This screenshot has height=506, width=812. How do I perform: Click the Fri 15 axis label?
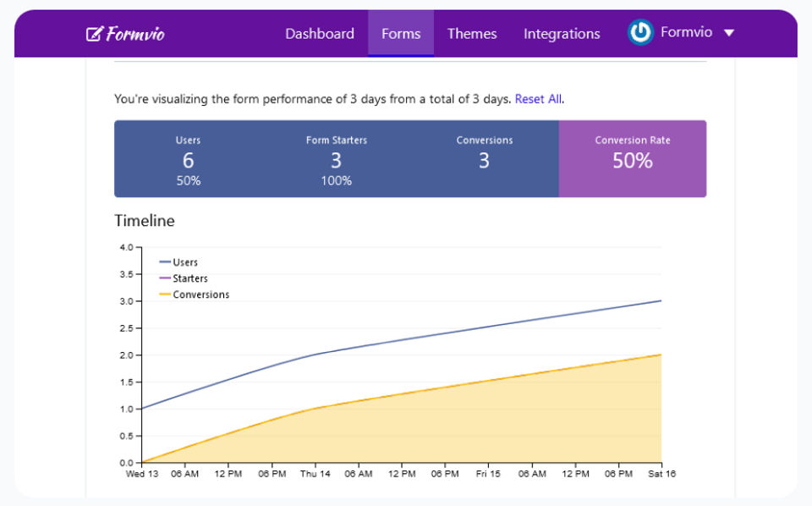[488, 473]
